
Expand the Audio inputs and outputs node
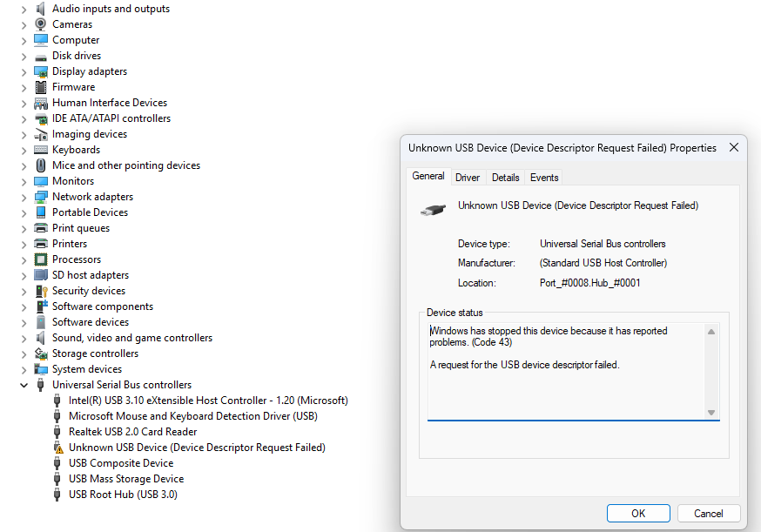pos(24,10)
